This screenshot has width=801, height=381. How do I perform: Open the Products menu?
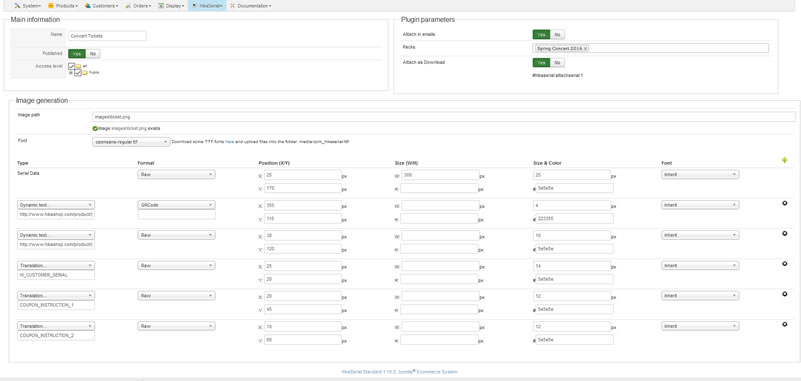point(63,6)
